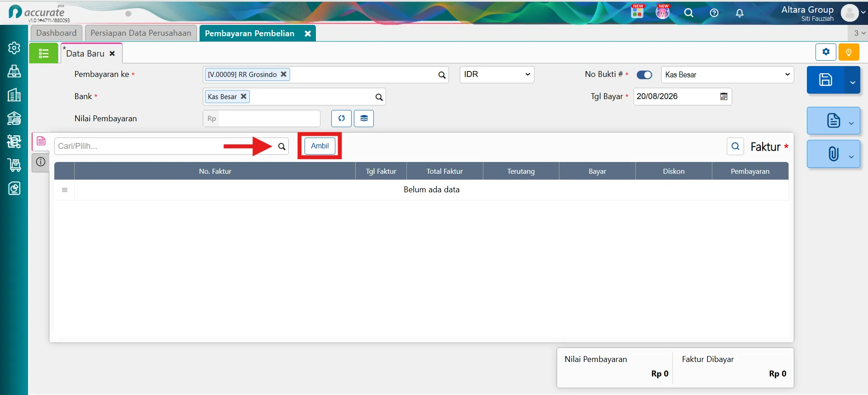Remove the Kas Besar bank tag
Screen dimensions: 868x395
(x=243, y=96)
